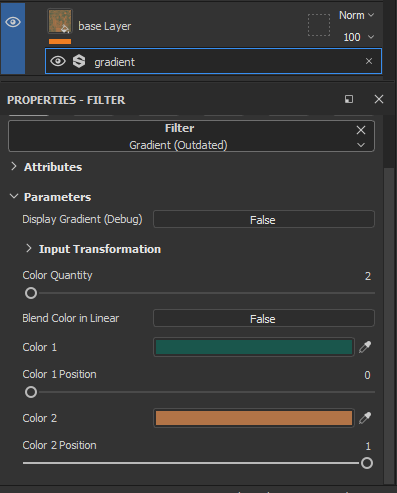397x493 pixels.
Task: Open the Color 2 orange swatch
Action: coord(254,418)
